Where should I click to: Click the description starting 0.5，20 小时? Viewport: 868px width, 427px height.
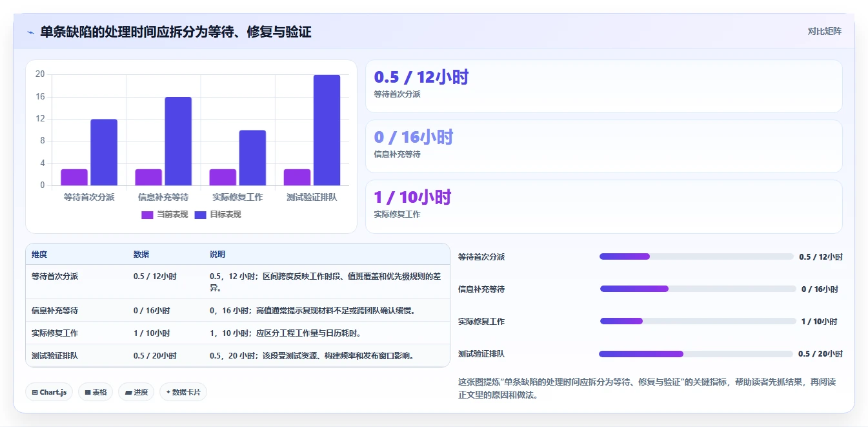click(312, 355)
